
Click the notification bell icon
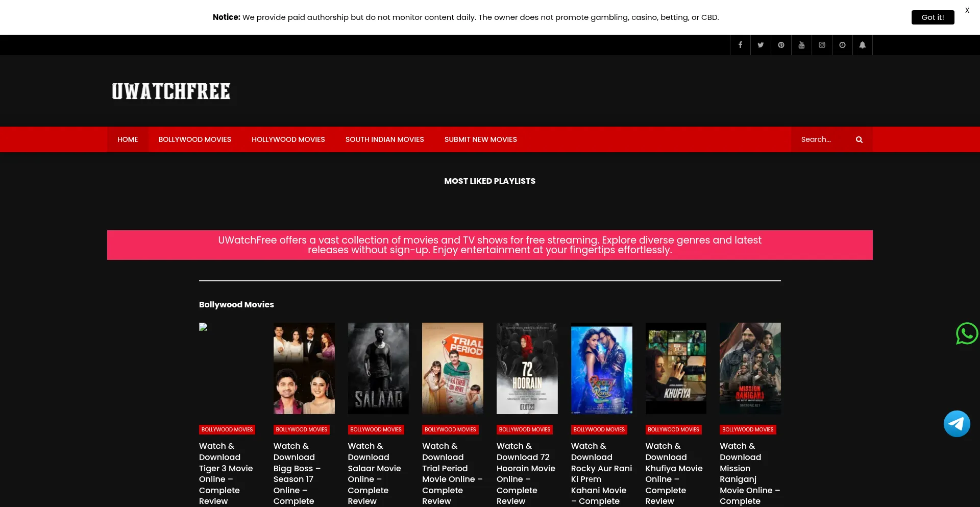(x=862, y=45)
